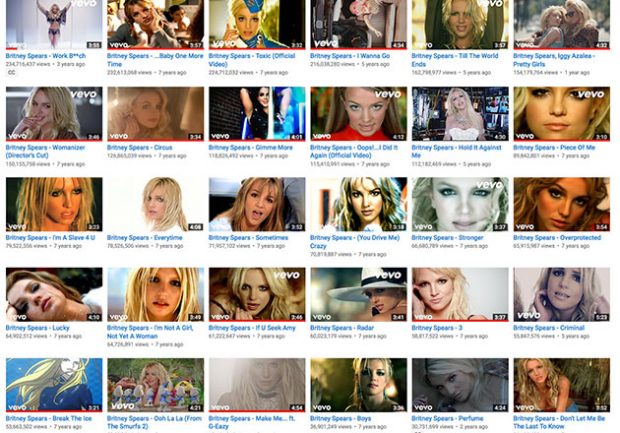The width and height of the screenshot is (620, 433).
Task: Open the Everytime video thumbnail
Action: coord(156,204)
